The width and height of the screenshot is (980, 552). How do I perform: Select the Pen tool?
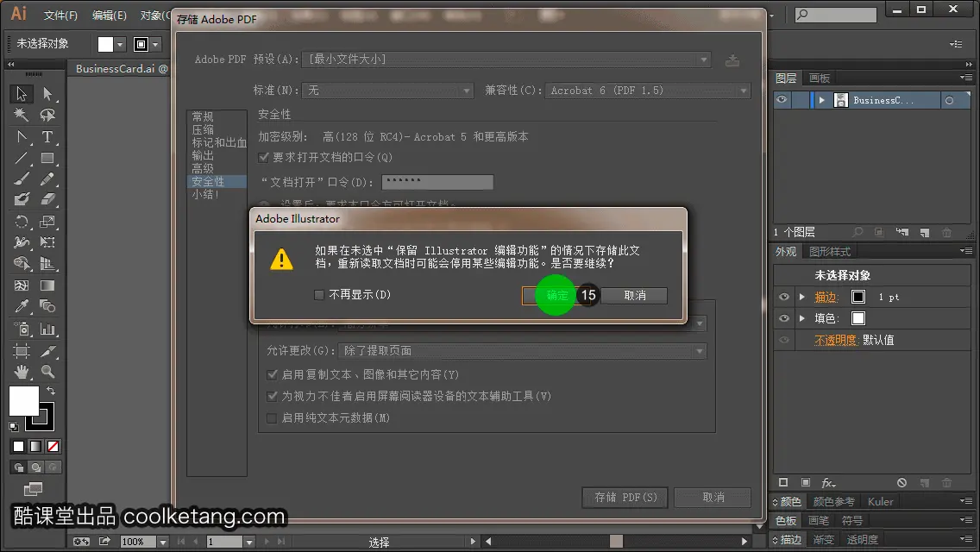click(22, 136)
